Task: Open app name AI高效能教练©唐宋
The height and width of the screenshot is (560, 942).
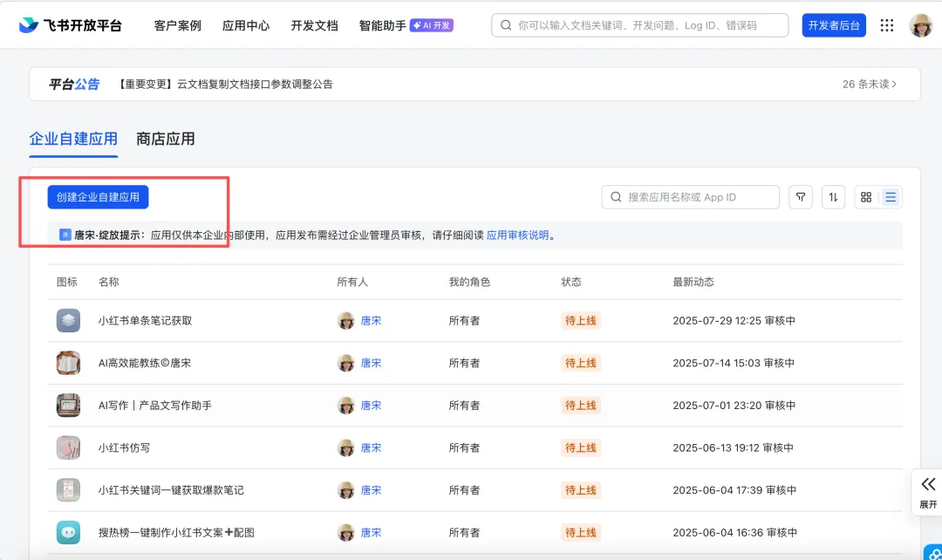Action: [x=145, y=363]
